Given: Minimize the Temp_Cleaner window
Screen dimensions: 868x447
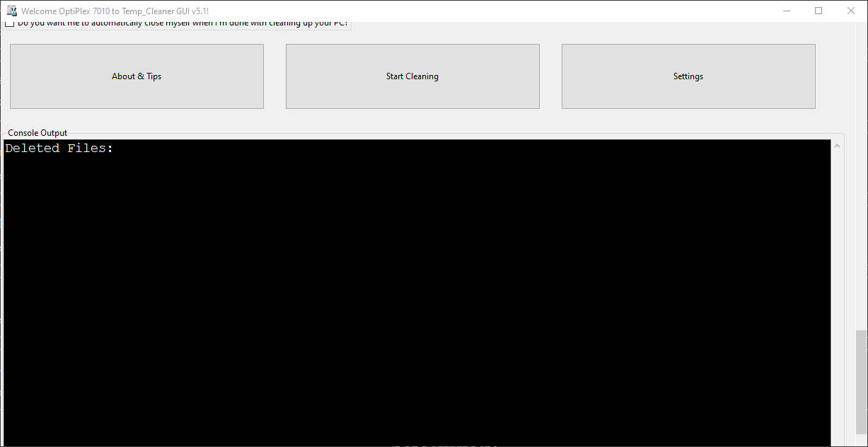Looking at the screenshot, I should (786, 11).
